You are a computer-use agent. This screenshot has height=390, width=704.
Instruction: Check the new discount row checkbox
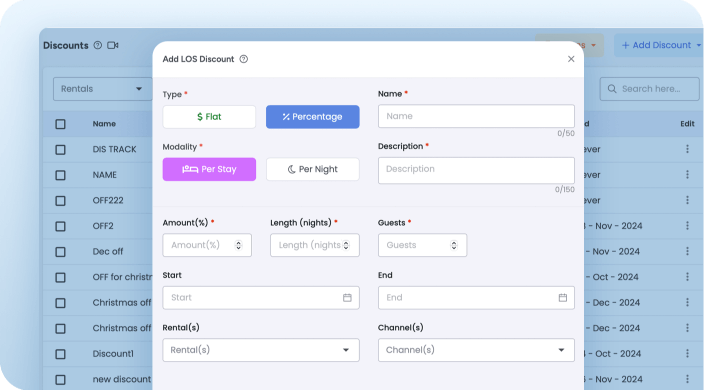point(60,380)
